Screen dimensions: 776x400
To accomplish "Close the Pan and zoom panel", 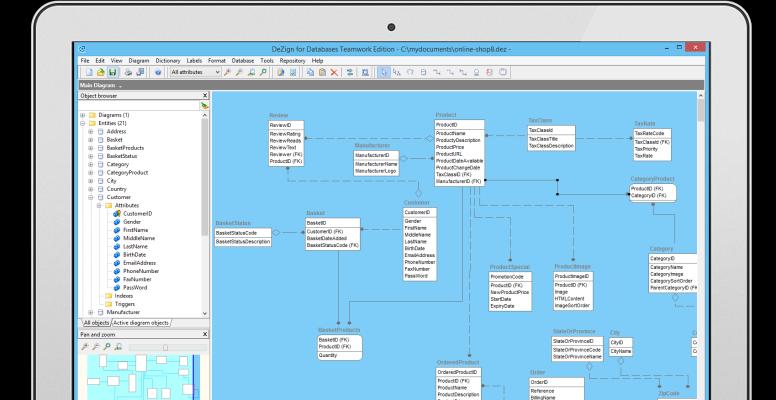I will click(205, 335).
